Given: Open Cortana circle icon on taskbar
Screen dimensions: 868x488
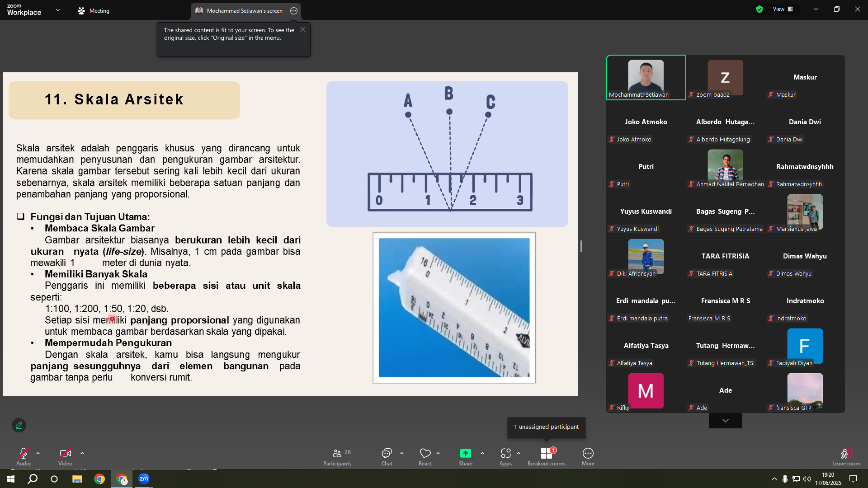Looking at the screenshot, I should (54, 479).
